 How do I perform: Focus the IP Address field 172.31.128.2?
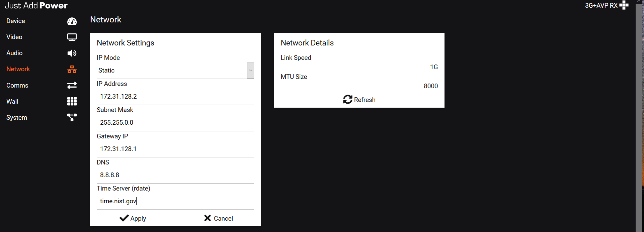pos(175,97)
